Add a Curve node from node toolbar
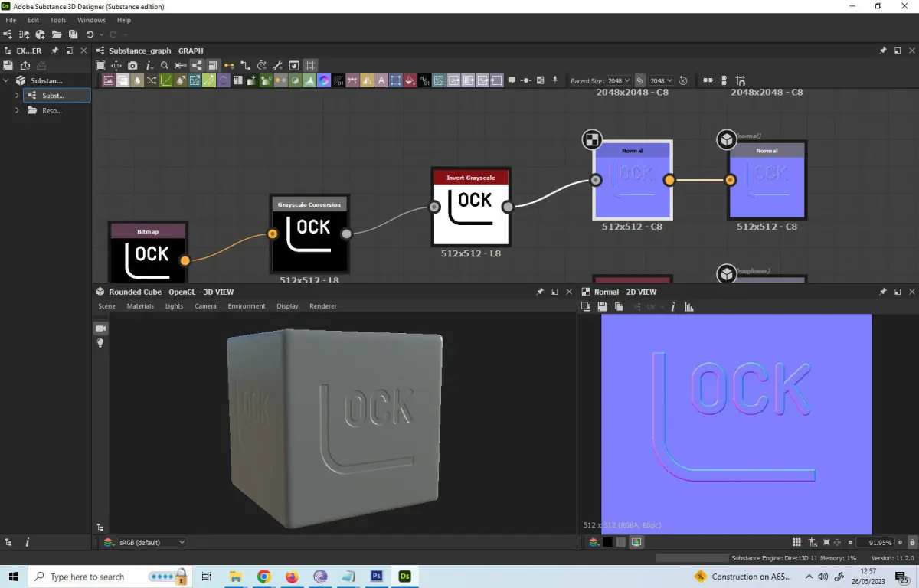This screenshot has width=919, height=588. tap(165, 80)
